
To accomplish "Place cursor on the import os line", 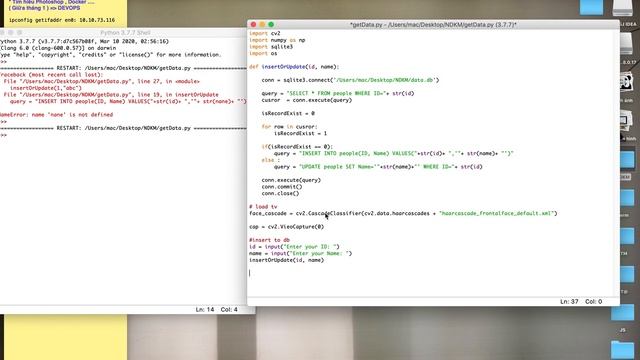I will (263, 53).
